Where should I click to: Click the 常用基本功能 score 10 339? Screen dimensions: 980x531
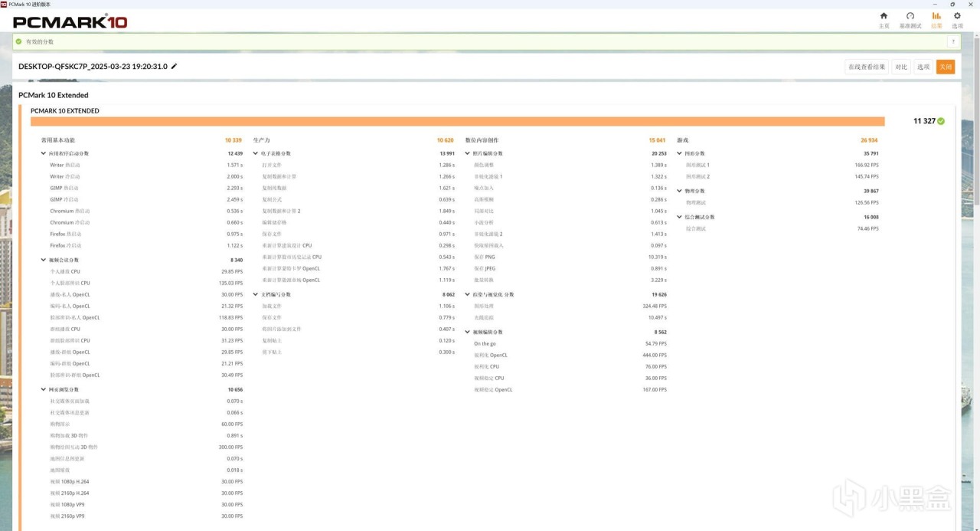(x=234, y=140)
